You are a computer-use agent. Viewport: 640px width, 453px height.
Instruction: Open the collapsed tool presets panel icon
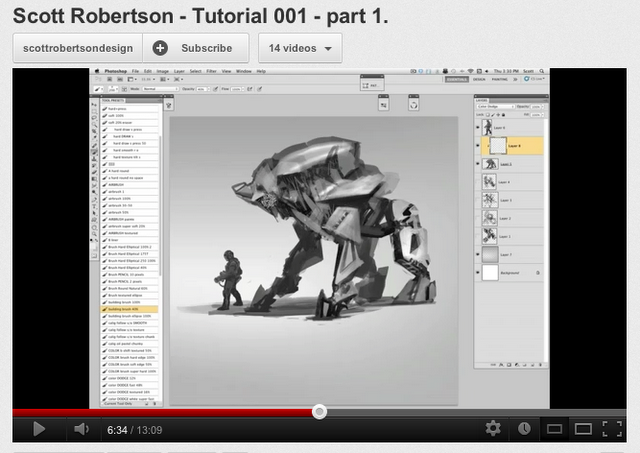pyautogui.click(x=169, y=105)
